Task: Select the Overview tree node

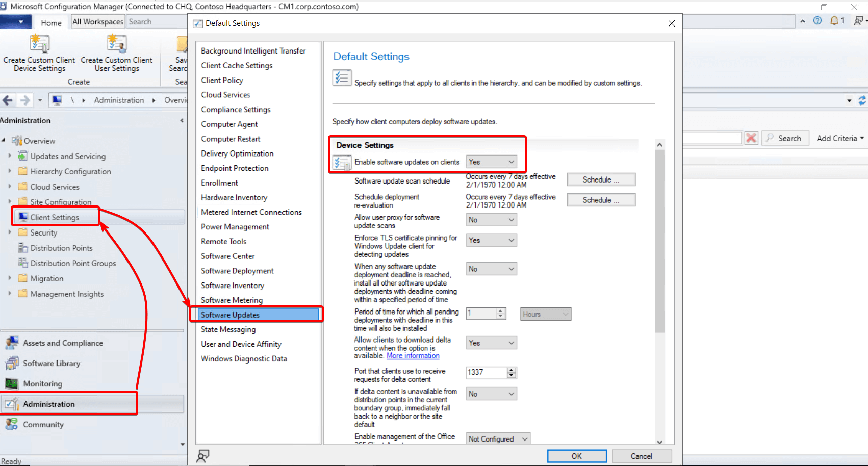Action: pyautogui.click(x=39, y=141)
